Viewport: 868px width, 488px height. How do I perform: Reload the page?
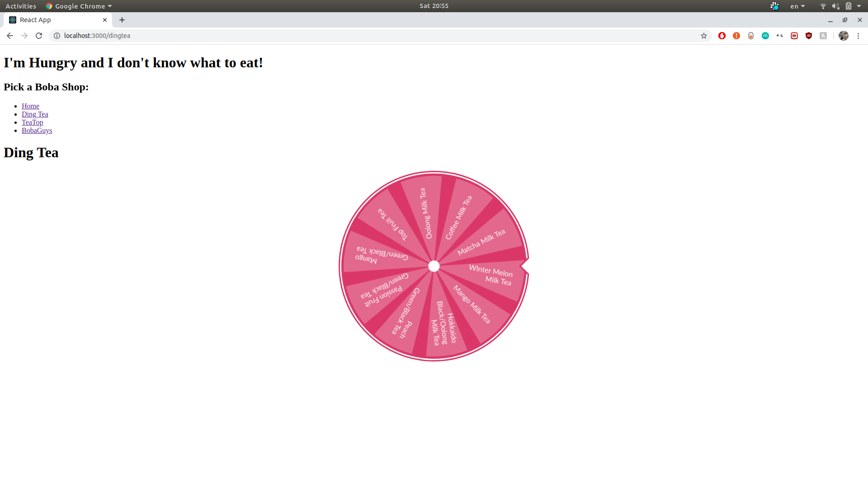(39, 36)
